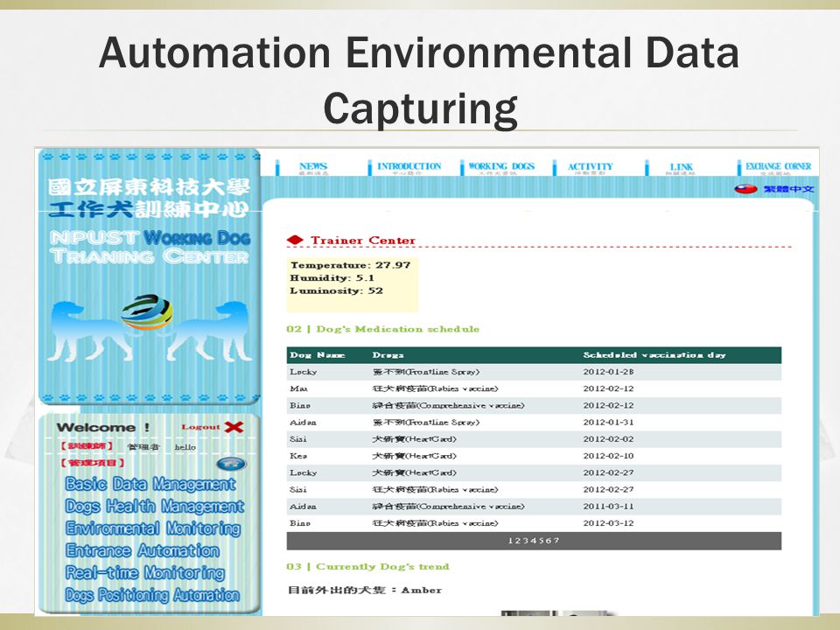
Task: Click the slide title Automation Environmental Data Capturing
Action: click(419, 80)
